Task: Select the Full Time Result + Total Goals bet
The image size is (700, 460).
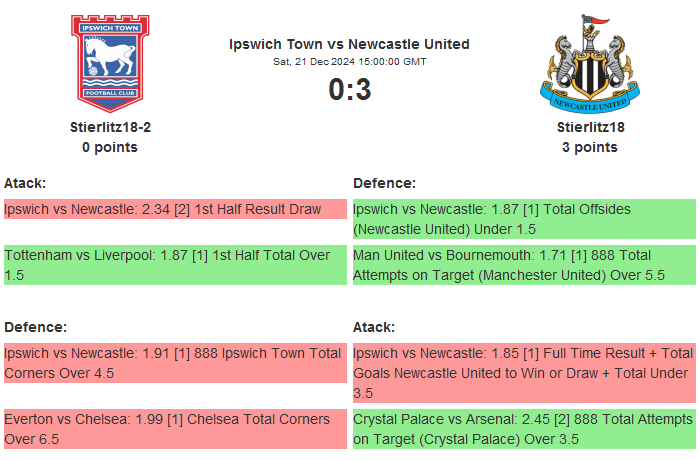Action: [523, 373]
